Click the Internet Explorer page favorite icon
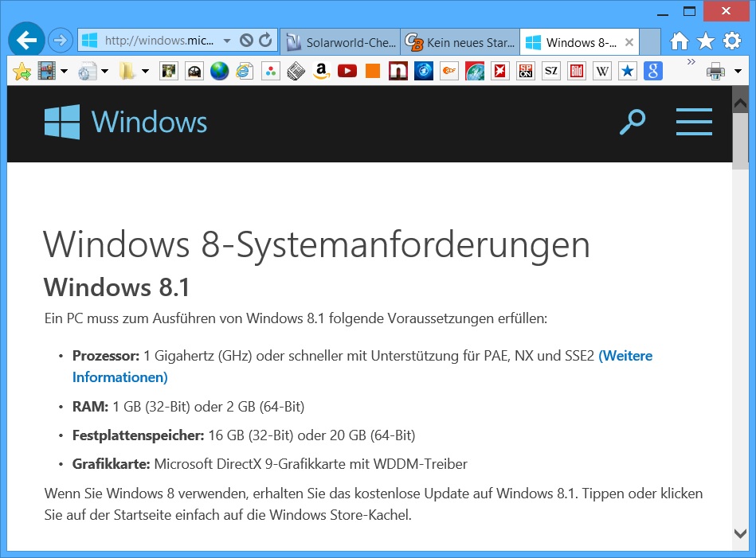The image size is (756, 558). coord(245,72)
